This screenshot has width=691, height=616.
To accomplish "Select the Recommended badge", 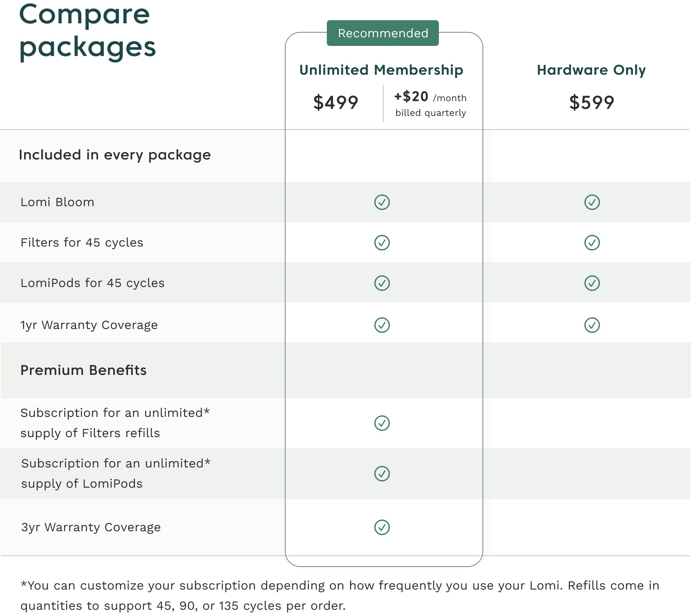I will 383,33.
